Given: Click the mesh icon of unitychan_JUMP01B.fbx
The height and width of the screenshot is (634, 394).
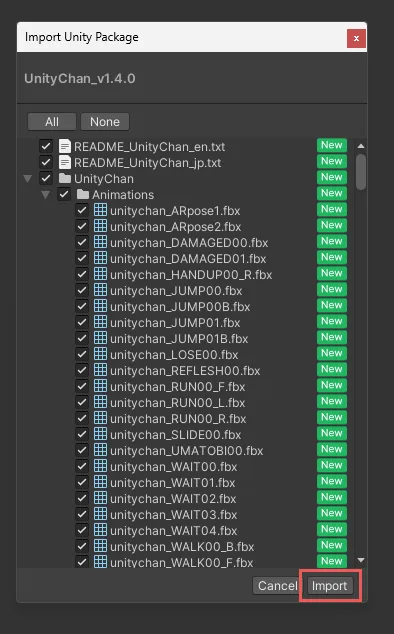Looking at the screenshot, I should 100,338.
